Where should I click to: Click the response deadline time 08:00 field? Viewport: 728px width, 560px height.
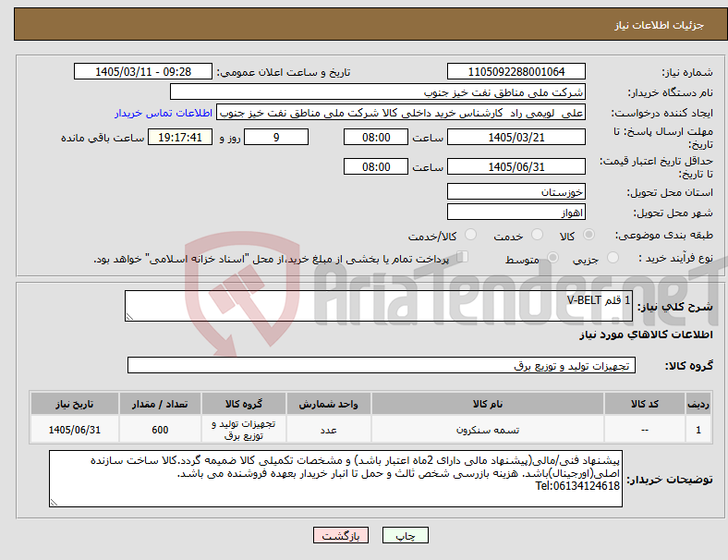click(x=376, y=137)
